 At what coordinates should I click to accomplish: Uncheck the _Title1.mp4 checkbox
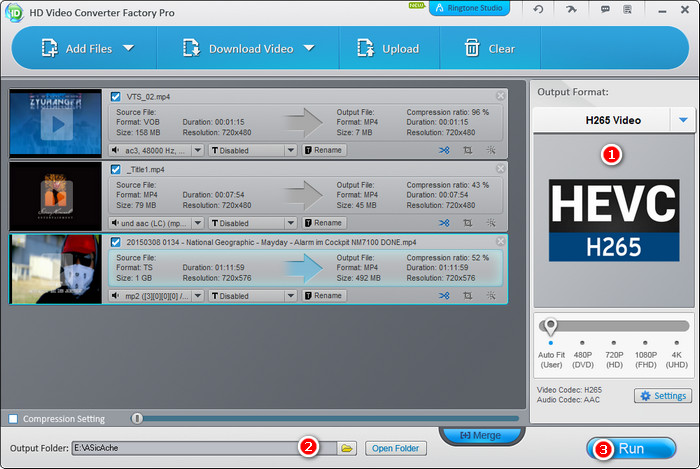click(116, 169)
